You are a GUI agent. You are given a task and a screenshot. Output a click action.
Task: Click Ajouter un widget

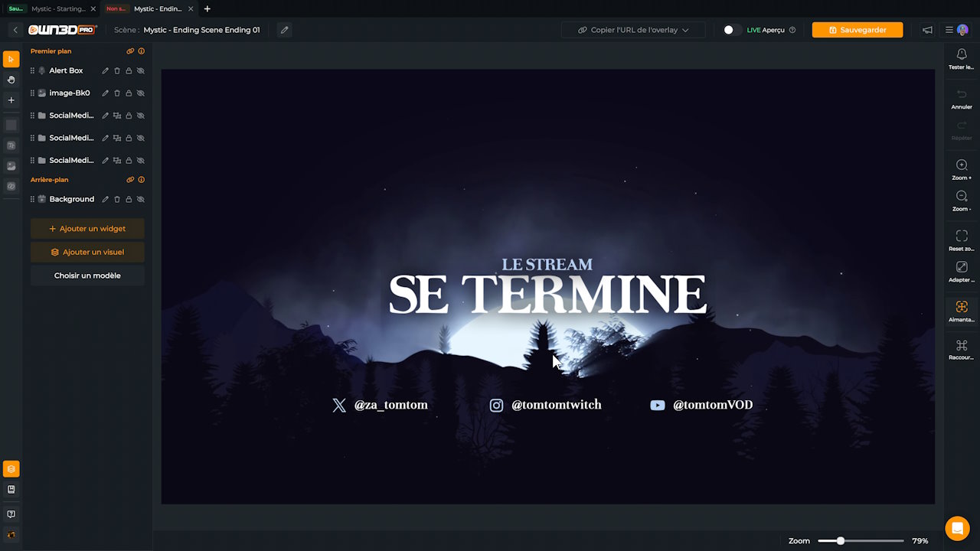pyautogui.click(x=87, y=228)
